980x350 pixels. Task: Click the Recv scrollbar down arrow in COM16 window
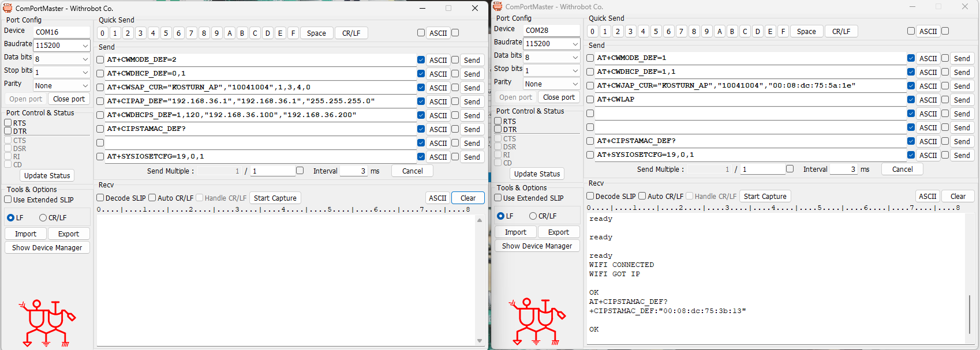pyautogui.click(x=480, y=341)
